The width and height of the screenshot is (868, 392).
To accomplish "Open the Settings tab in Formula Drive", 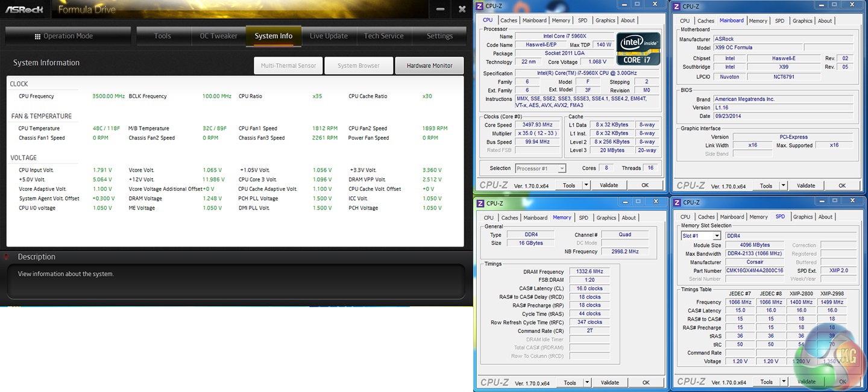I will click(x=439, y=36).
